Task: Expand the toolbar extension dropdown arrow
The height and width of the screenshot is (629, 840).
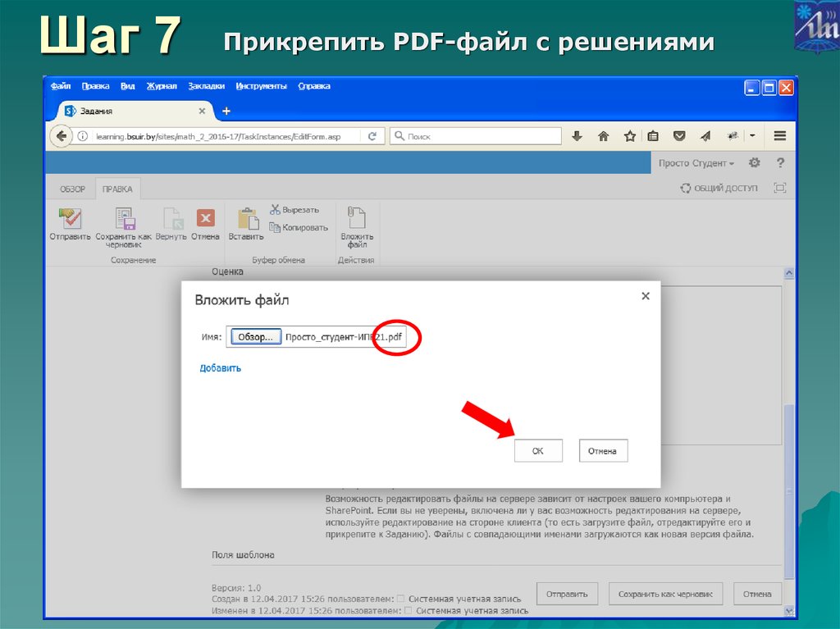Action: tap(752, 136)
